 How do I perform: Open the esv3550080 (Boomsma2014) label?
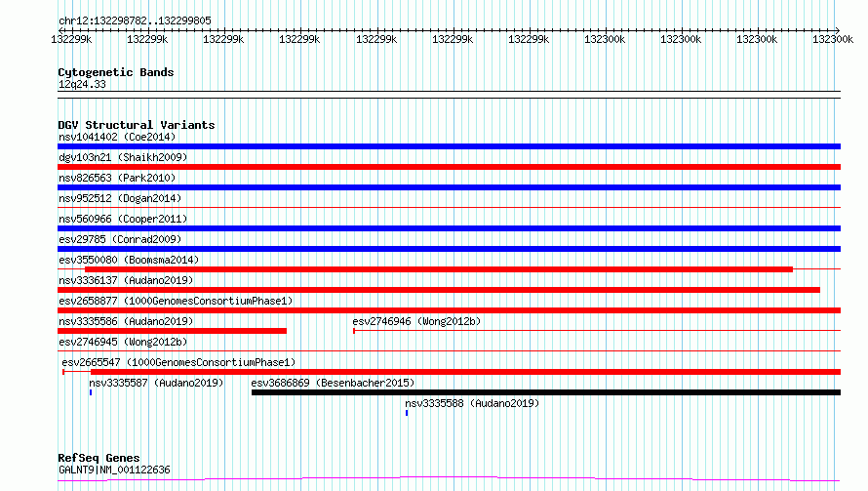tap(129, 260)
